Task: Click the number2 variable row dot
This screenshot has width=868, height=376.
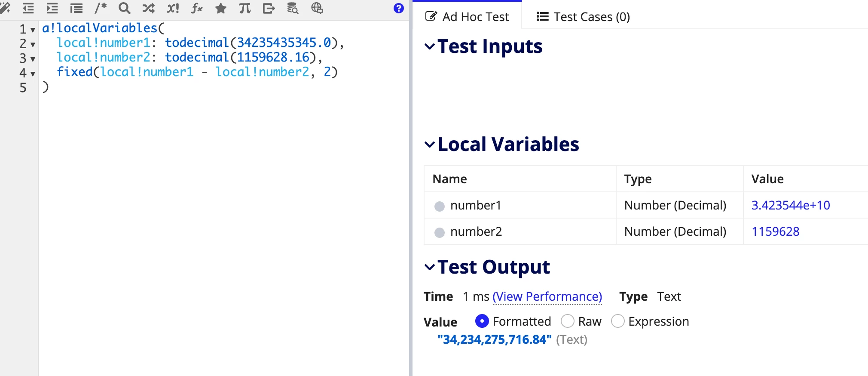Action: (440, 233)
